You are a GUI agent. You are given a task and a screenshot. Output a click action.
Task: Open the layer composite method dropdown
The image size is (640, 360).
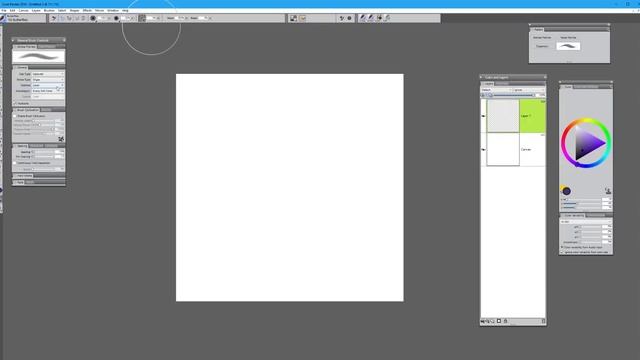[496, 90]
